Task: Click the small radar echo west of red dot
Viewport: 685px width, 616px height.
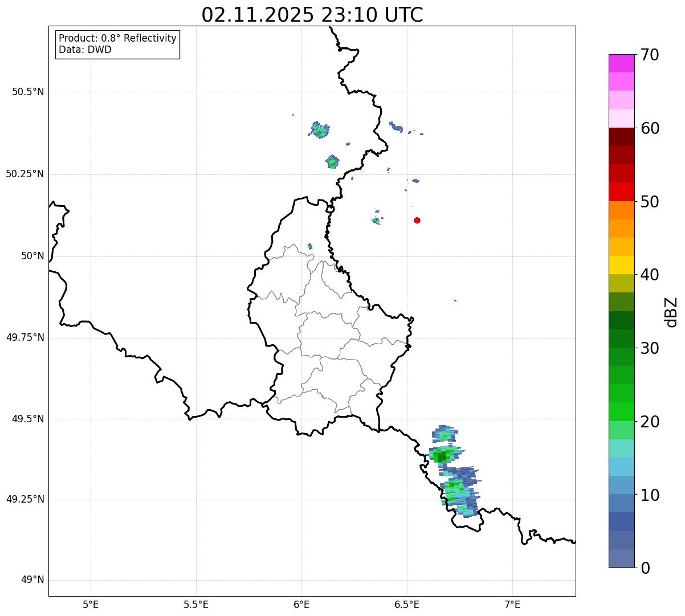Action: pos(376,220)
